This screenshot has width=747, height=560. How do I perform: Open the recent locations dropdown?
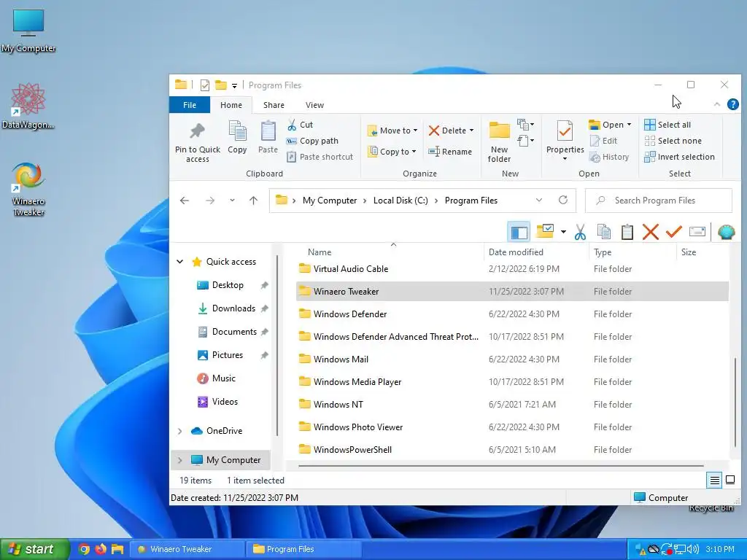pos(232,201)
